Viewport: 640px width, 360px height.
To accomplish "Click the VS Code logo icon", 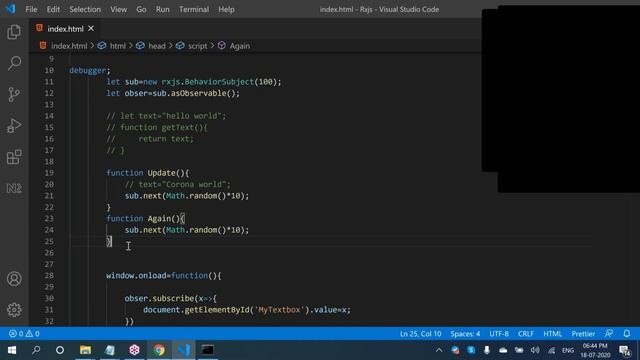I will (10, 9).
